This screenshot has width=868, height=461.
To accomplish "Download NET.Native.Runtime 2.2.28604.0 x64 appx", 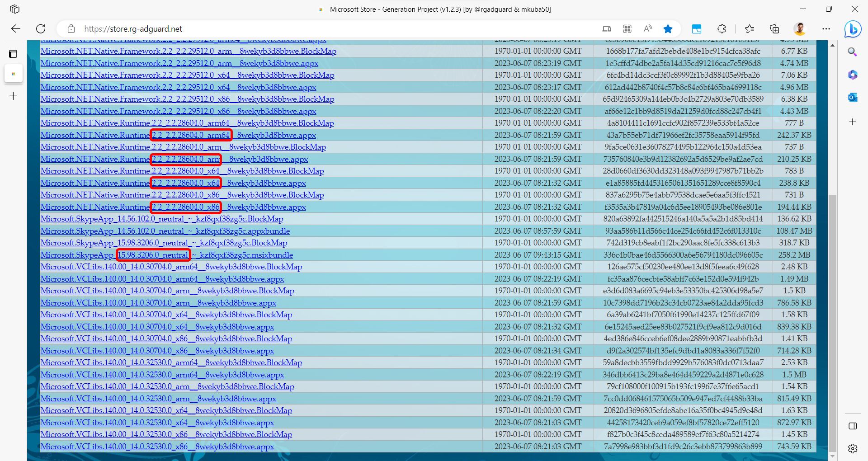I will pos(173,183).
